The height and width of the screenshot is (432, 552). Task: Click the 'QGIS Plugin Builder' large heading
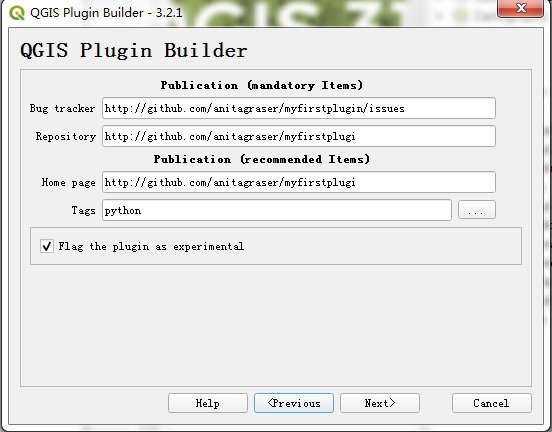(x=134, y=50)
